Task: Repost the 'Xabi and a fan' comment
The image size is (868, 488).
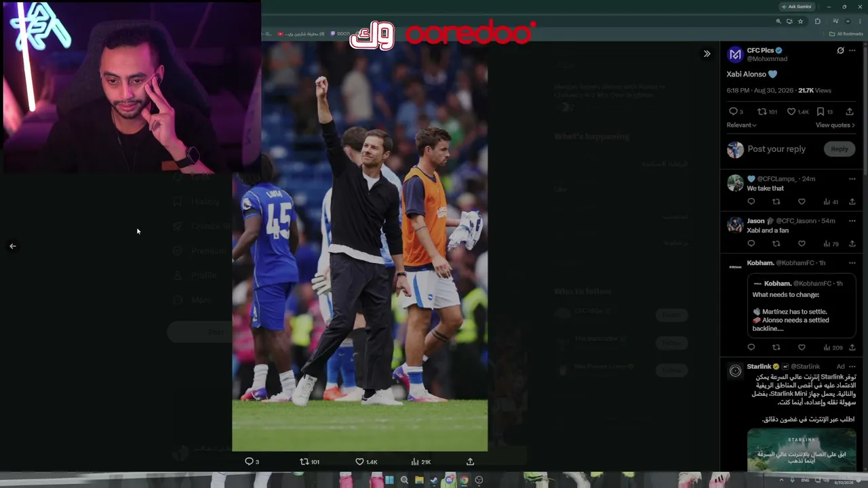Action: 776,244
